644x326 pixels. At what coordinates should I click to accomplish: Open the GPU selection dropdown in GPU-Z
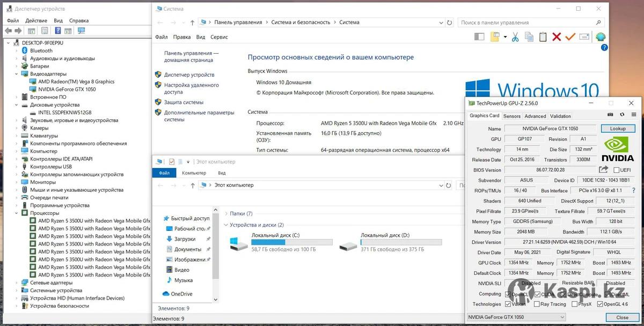point(516,317)
